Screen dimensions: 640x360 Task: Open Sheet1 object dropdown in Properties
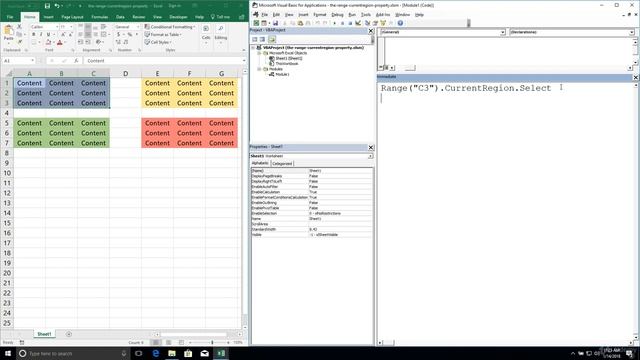click(370, 156)
